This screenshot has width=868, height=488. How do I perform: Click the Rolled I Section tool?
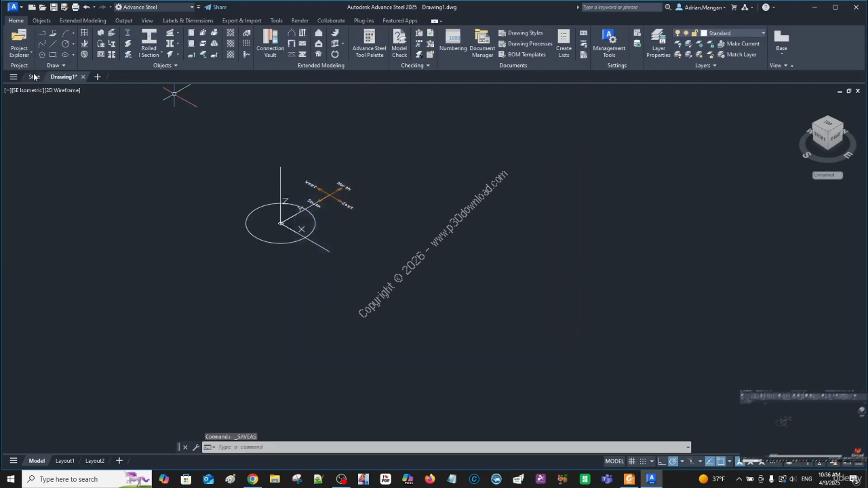[149, 42]
